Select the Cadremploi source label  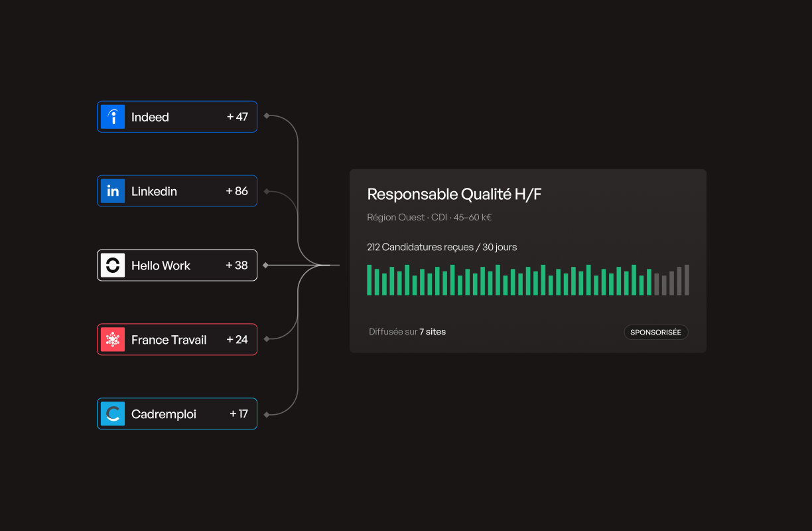(x=164, y=414)
